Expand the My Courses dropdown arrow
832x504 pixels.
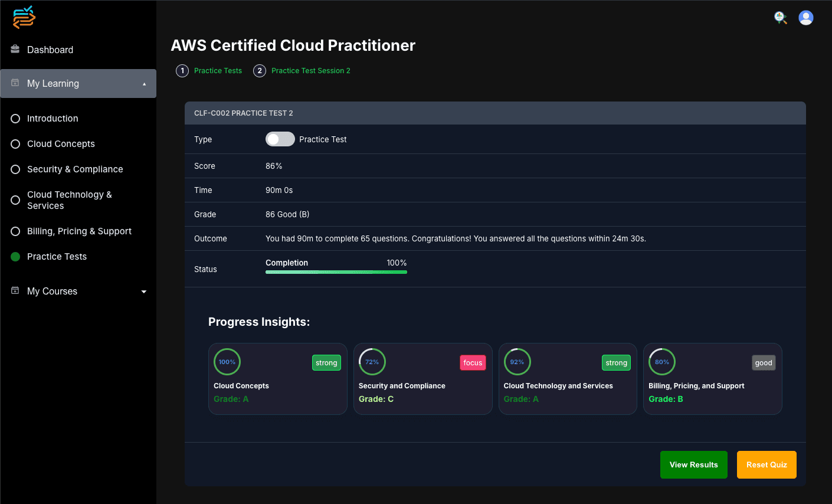click(x=143, y=292)
